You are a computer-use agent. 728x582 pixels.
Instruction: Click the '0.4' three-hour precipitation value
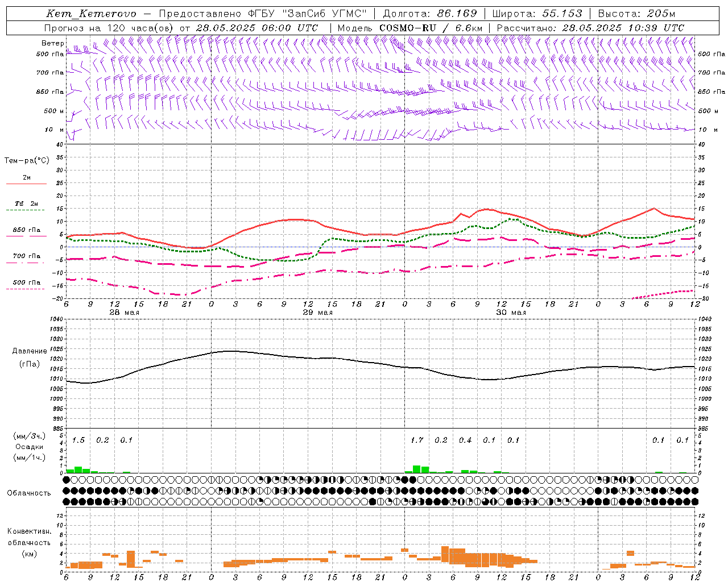point(465,440)
